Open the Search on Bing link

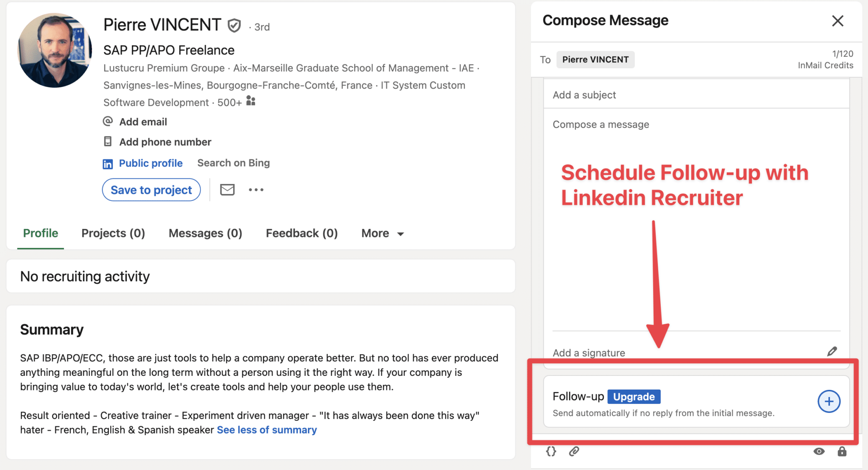pyautogui.click(x=233, y=163)
